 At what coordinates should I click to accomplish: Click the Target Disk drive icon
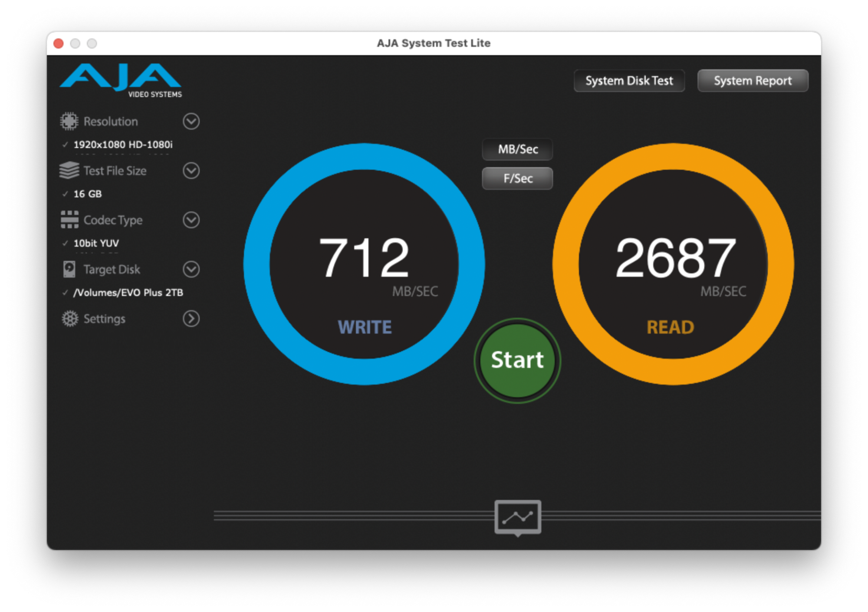(x=69, y=269)
